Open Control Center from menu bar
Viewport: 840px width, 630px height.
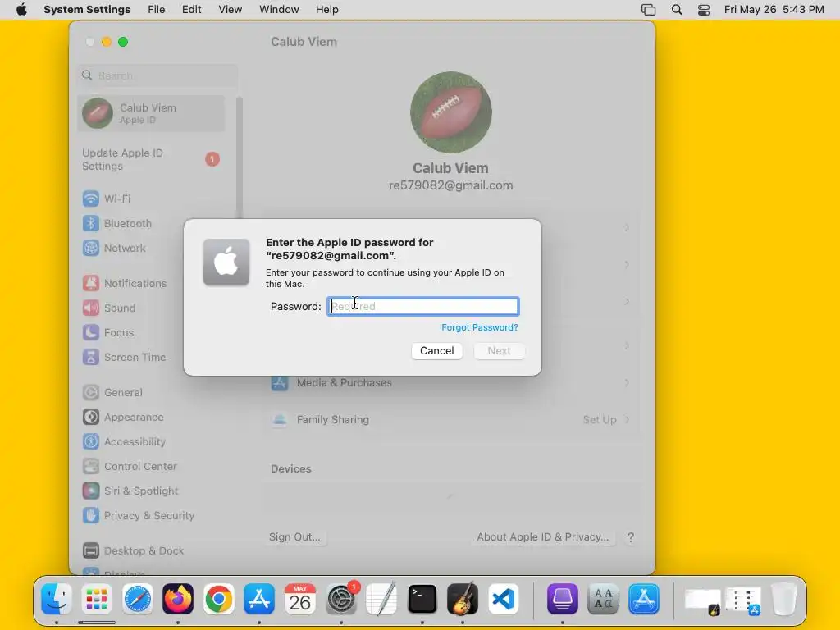(703, 10)
